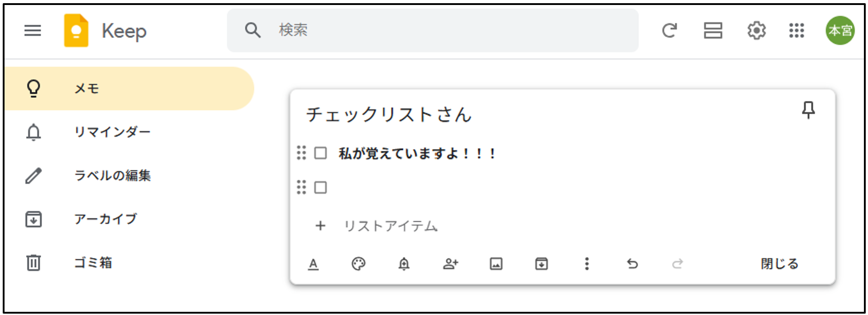
Task: Click the refresh icon in header
Action: coord(670,30)
